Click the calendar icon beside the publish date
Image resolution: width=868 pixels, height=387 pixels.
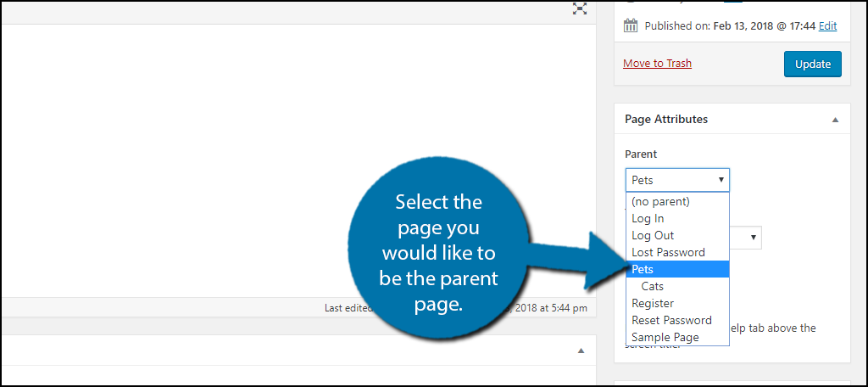point(631,25)
